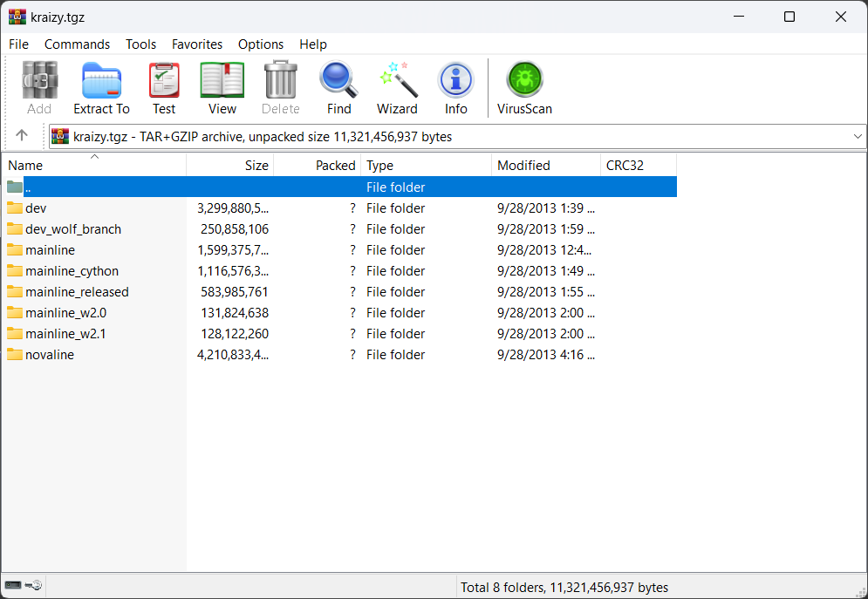Show archive Info

coord(455,88)
